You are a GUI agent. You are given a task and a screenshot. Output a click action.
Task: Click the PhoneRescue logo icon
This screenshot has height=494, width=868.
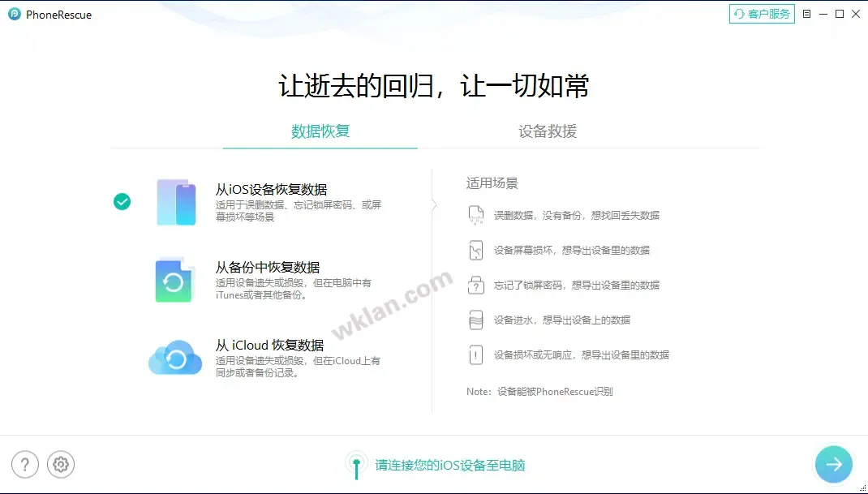point(15,15)
